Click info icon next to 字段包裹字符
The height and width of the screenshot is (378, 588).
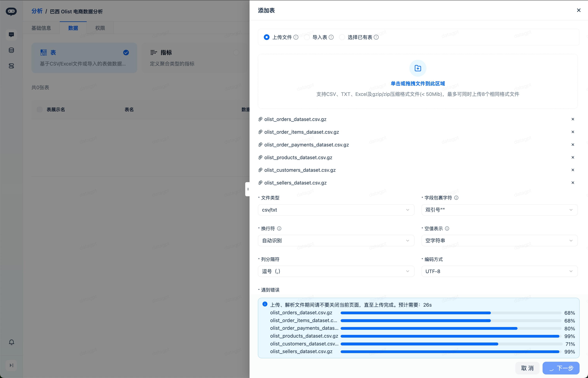[456, 198]
